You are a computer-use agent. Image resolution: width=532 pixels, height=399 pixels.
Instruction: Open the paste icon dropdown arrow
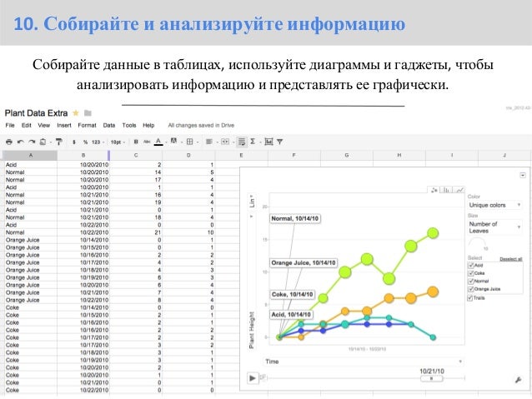[x=51, y=142]
